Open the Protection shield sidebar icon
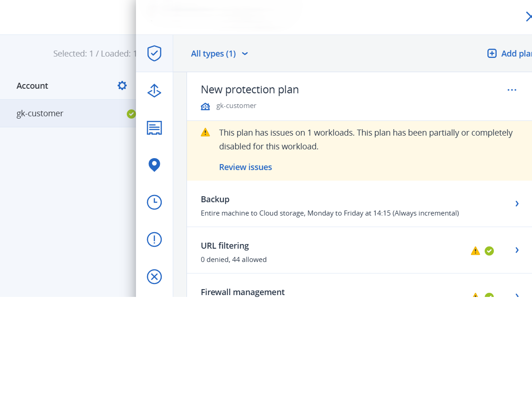 [x=154, y=53]
